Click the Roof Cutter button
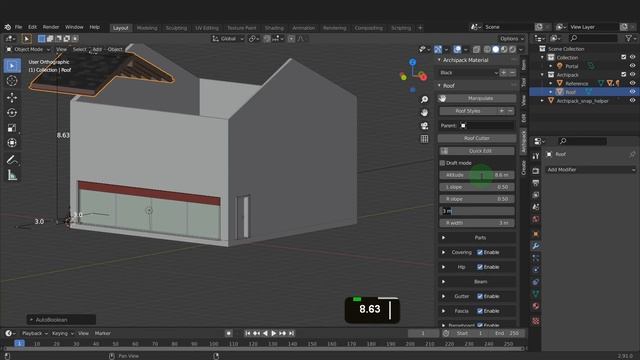 pos(477,138)
